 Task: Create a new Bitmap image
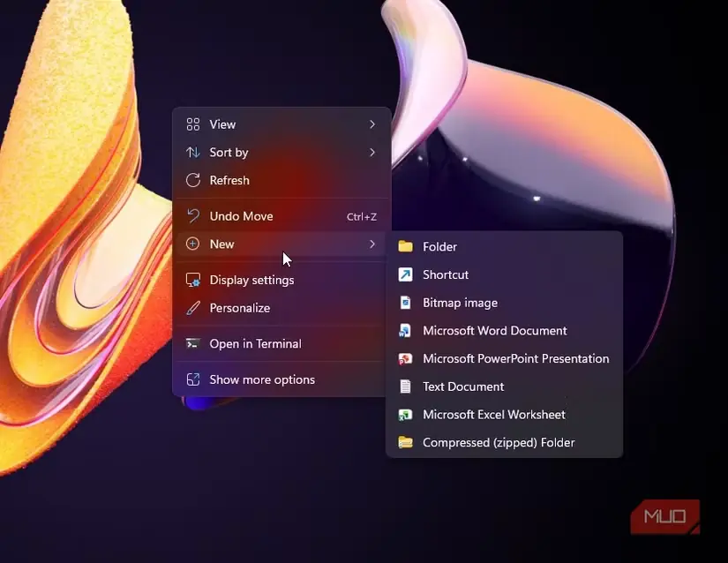(504, 303)
